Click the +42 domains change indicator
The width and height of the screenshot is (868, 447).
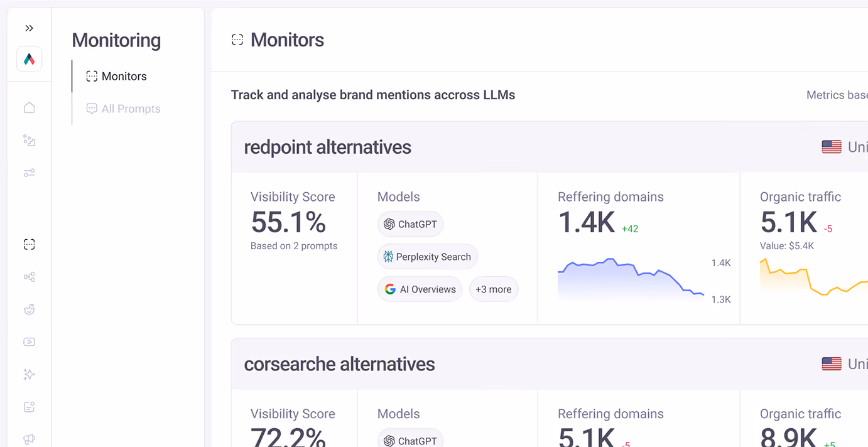click(x=630, y=229)
